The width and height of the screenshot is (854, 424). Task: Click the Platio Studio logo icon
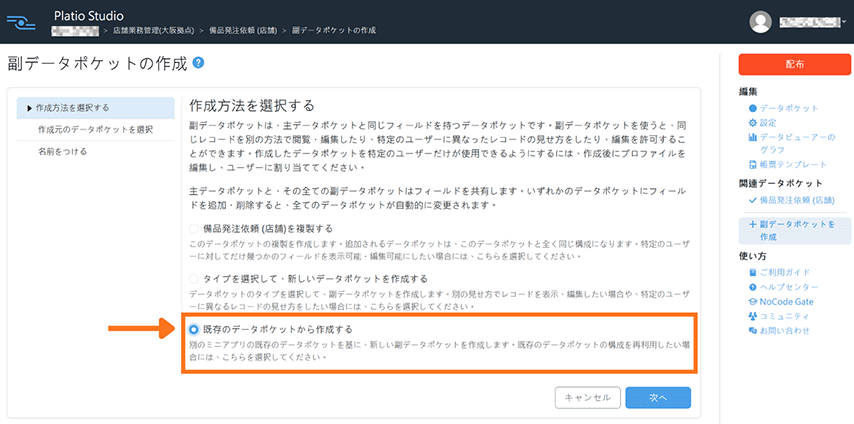(x=21, y=22)
